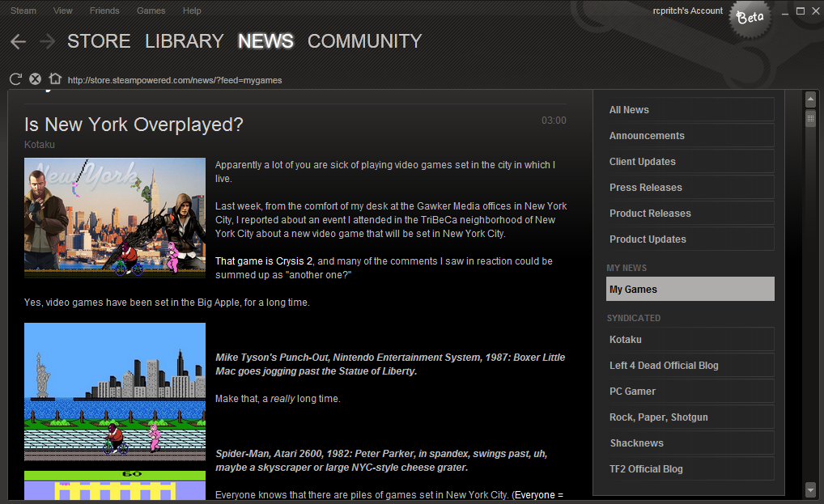Follow the 'That game is Crysis 2' link
The image size is (824, 504).
click(x=264, y=261)
